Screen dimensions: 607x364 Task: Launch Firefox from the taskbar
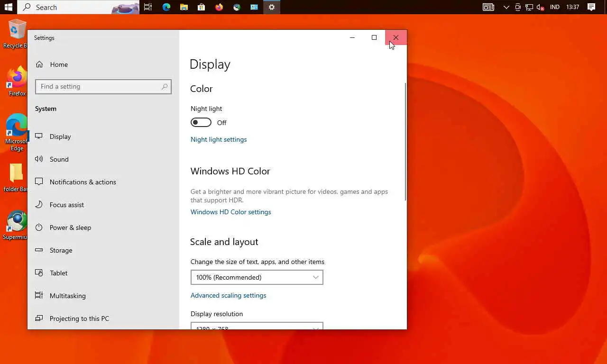219,7
